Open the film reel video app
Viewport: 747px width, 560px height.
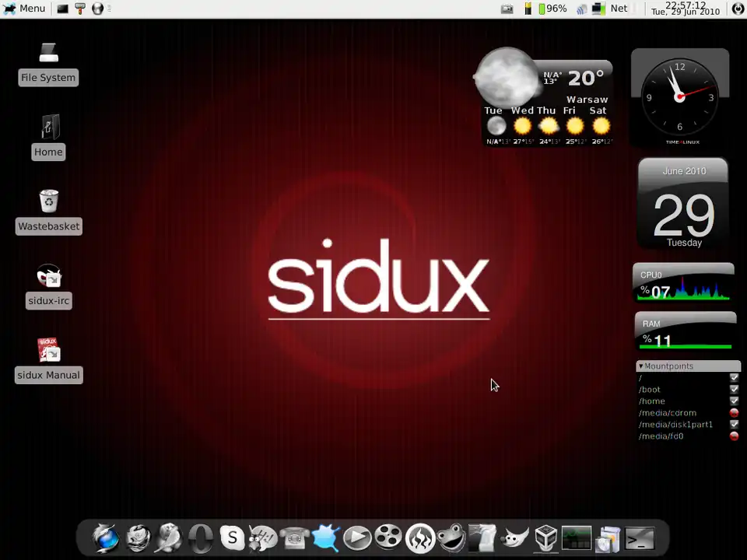(x=388, y=537)
